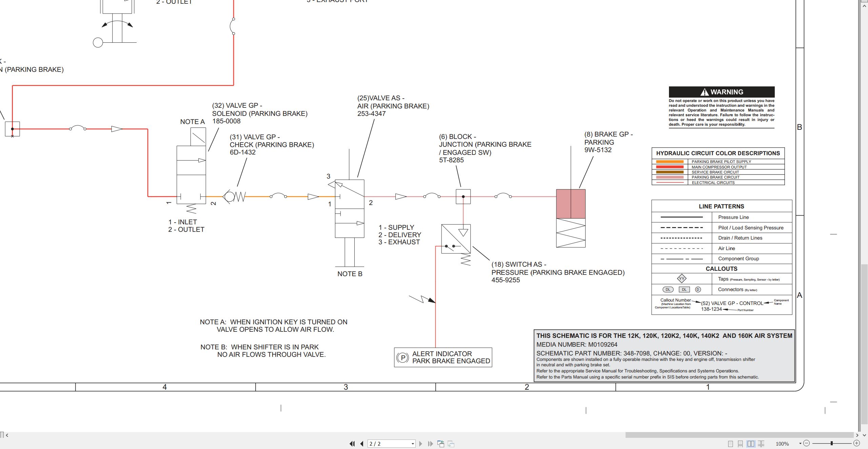Click the SCHEMATIC PART NUMBER: 348-7098 line

click(x=632, y=353)
